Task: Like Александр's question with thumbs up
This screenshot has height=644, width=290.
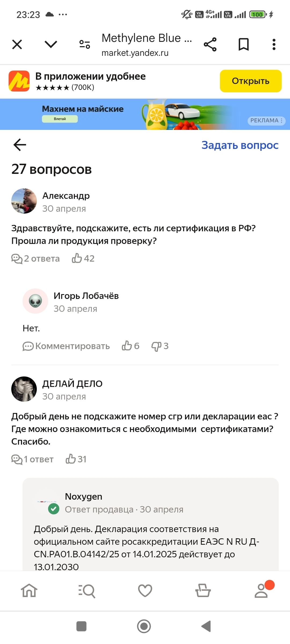Action: tap(77, 258)
